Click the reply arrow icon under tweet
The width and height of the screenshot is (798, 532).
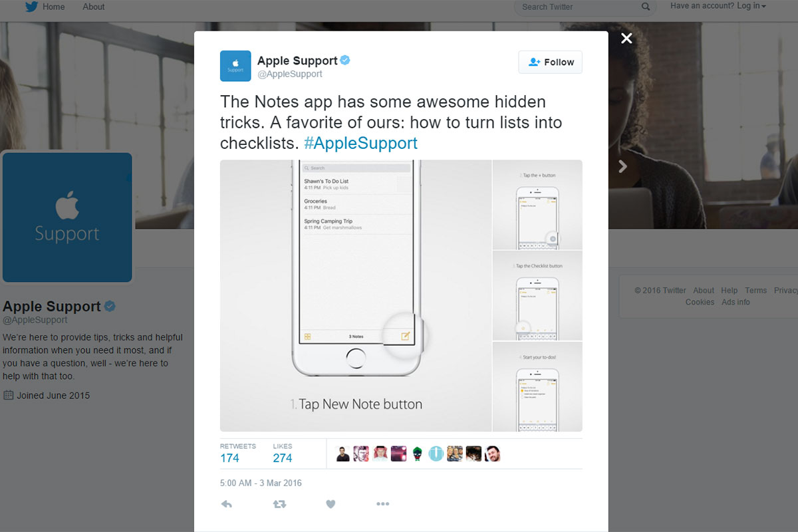point(226,504)
